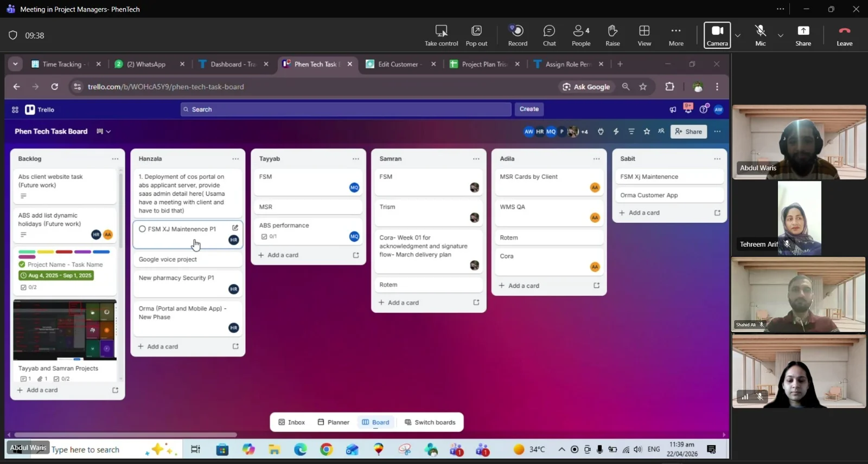
Task: Expand the Camera options arrow
Action: point(738,36)
